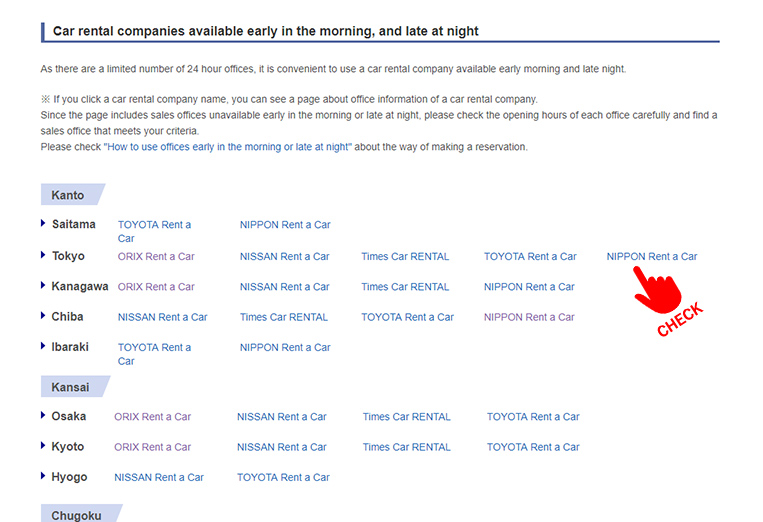
Task: Click the arrow bullet beside Tokyo
Action: point(44,255)
